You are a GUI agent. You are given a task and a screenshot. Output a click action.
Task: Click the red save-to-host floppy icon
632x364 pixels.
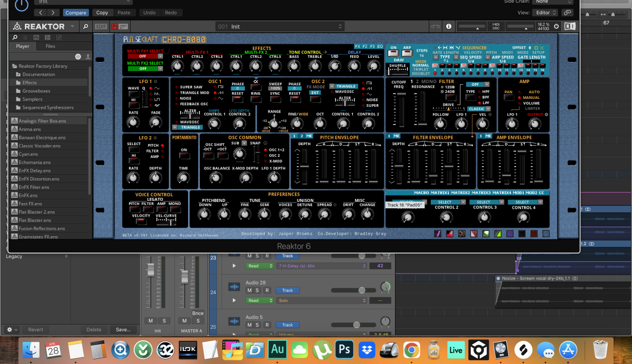pos(115,26)
